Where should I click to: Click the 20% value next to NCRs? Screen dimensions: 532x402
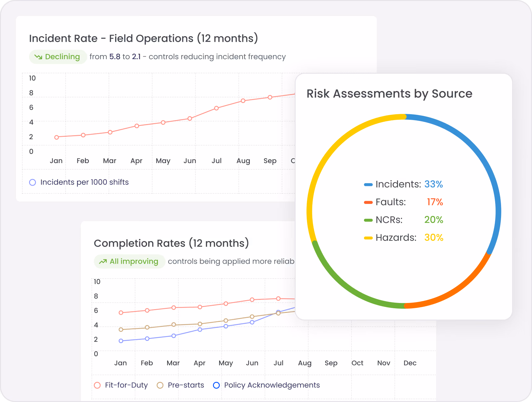point(434,220)
